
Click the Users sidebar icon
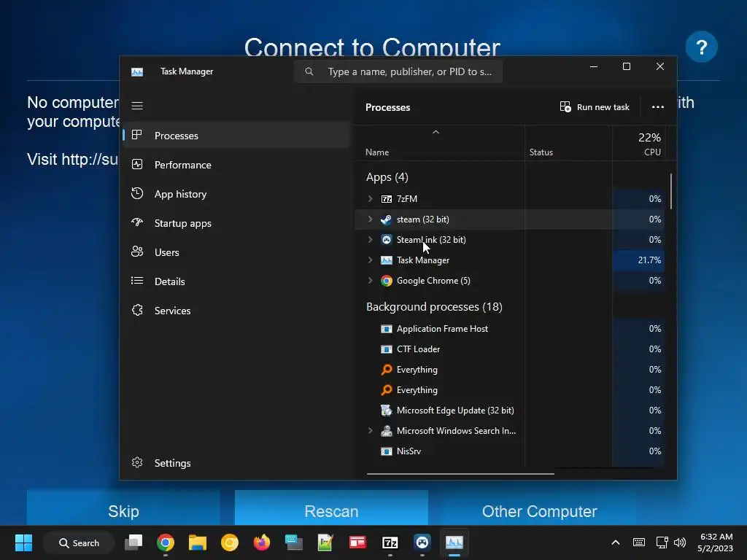tap(137, 252)
